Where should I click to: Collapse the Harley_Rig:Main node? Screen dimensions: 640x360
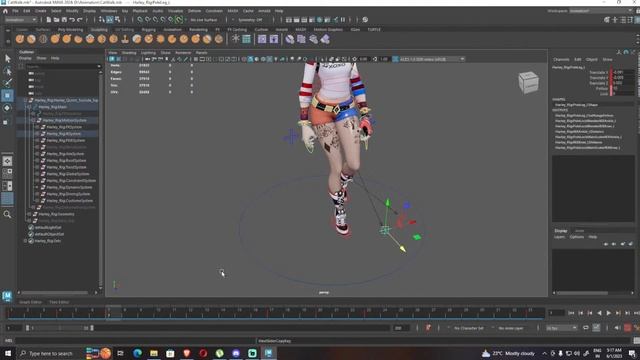pyautogui.click(x=29, y=107)
